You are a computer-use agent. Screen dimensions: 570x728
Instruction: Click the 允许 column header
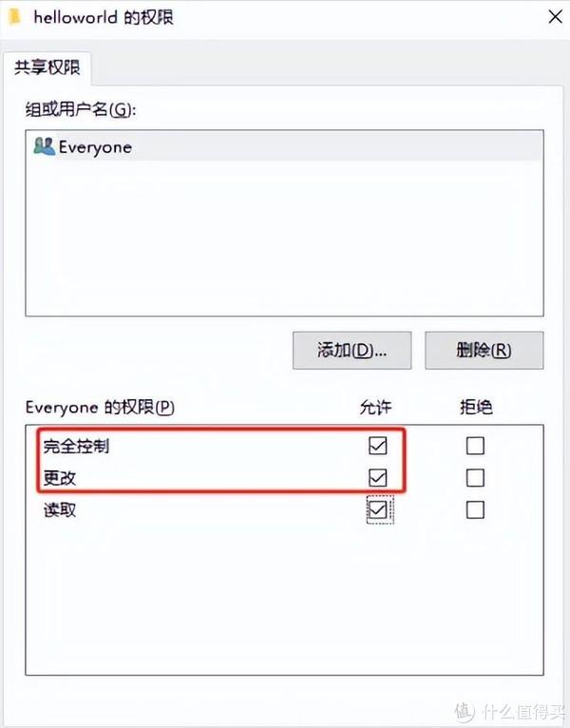pos(375,407)
